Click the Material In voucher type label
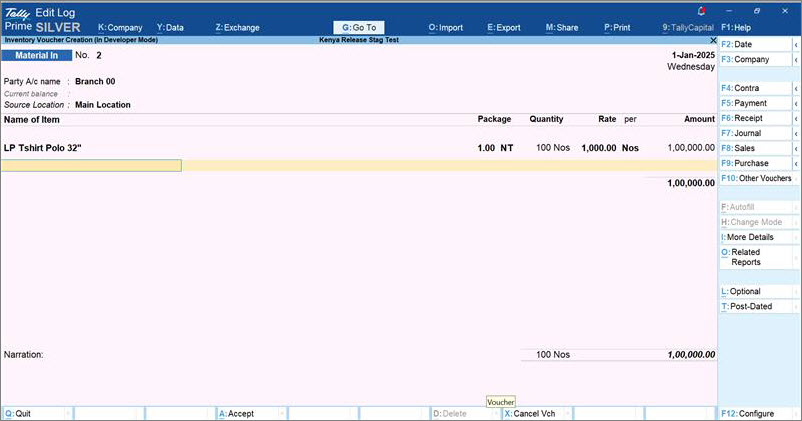 (x=36, y=55)
